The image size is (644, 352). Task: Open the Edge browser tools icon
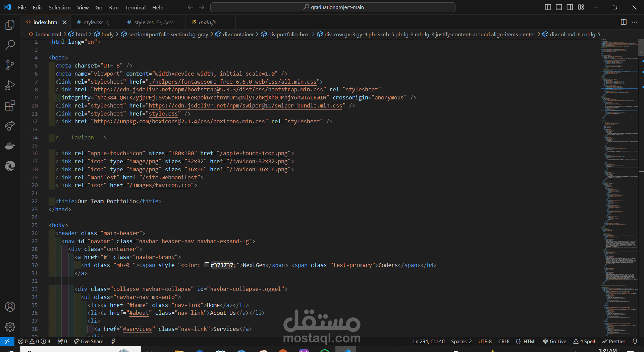[x=10, y=166]
